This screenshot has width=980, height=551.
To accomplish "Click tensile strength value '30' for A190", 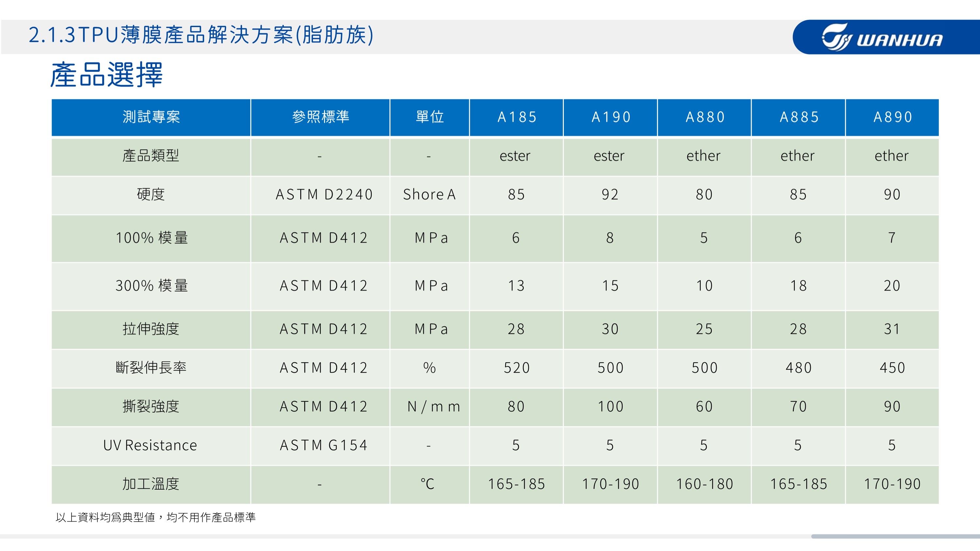I will (610, 329).
